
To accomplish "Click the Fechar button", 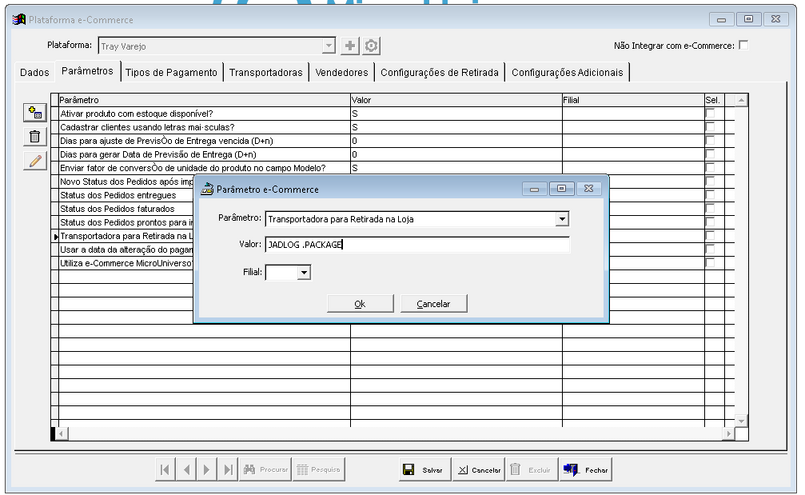I will [x=586, y=470].
